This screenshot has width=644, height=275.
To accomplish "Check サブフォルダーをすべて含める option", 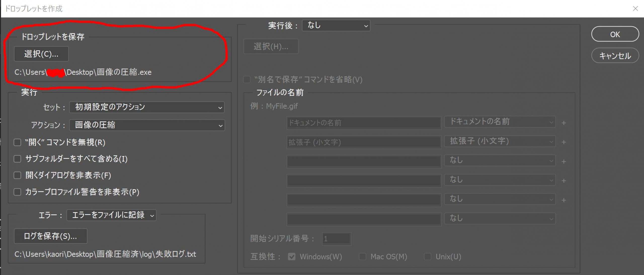I will [17, 159].
